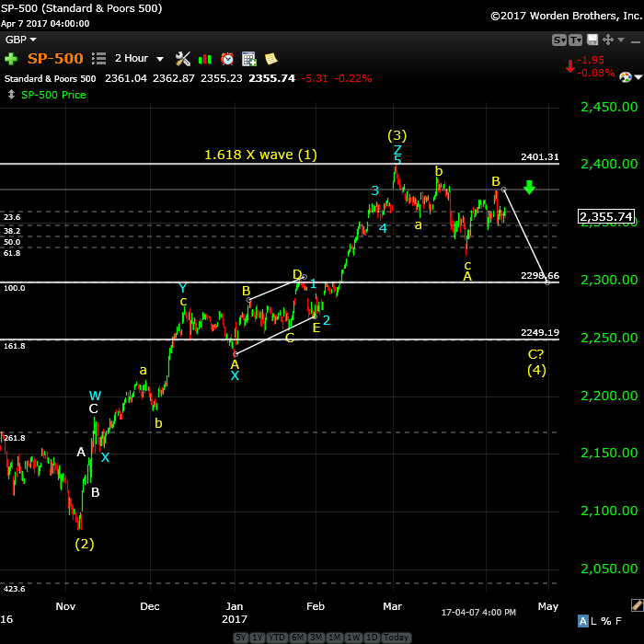Open the GBP dropdown
Screen dimensions: 644x644
pos(21,40)
